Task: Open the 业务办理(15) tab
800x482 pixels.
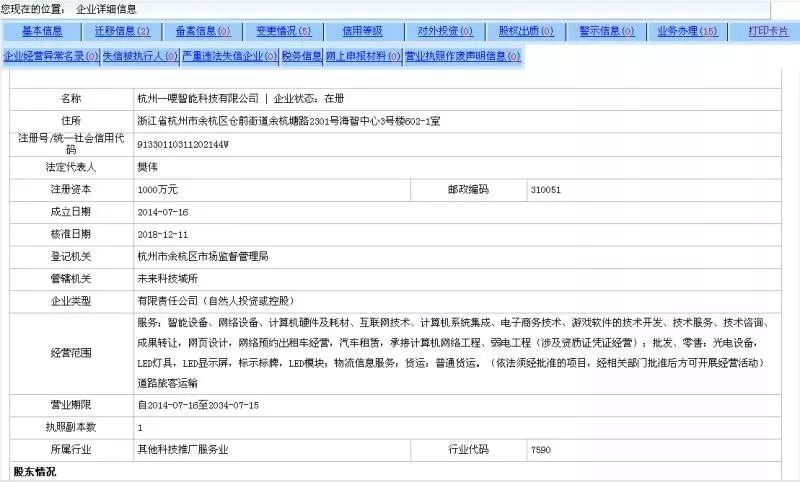Action: pyautogui.click(x=687, y=31)
